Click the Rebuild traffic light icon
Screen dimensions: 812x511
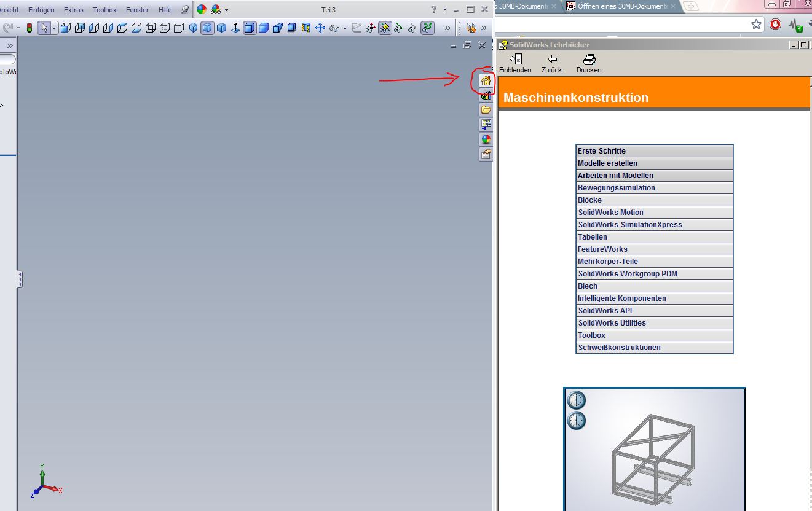click(x=29, y=28)
